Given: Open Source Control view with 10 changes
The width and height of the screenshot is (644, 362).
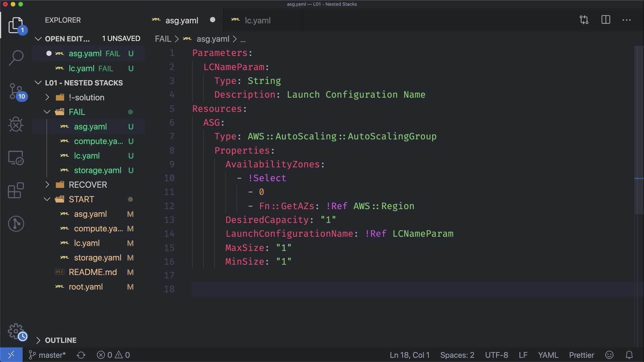Looking at the screenshot, I should point(16,91).
